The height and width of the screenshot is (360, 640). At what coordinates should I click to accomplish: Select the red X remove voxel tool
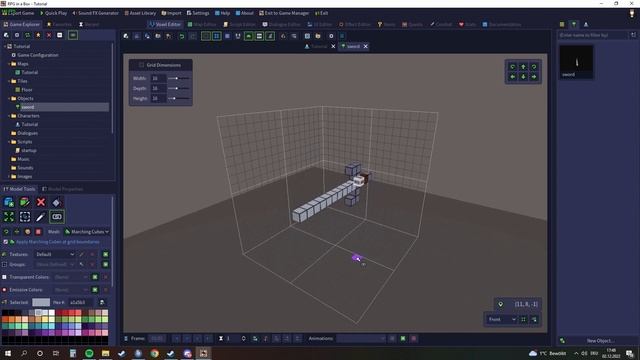pyautogui.click(x=41, y=202)
